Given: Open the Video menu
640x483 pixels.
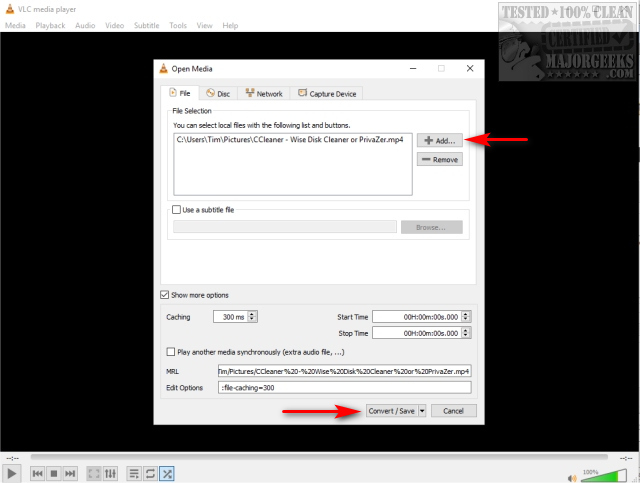Looking at the screenshot, I should coord(114,25).
